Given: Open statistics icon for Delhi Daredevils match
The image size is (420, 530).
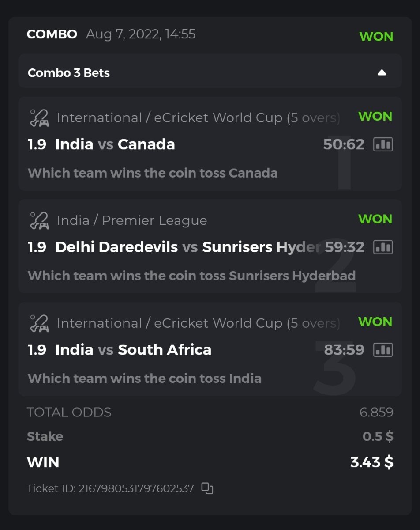Looking at the screenshot, I should (x=383, y=247).
